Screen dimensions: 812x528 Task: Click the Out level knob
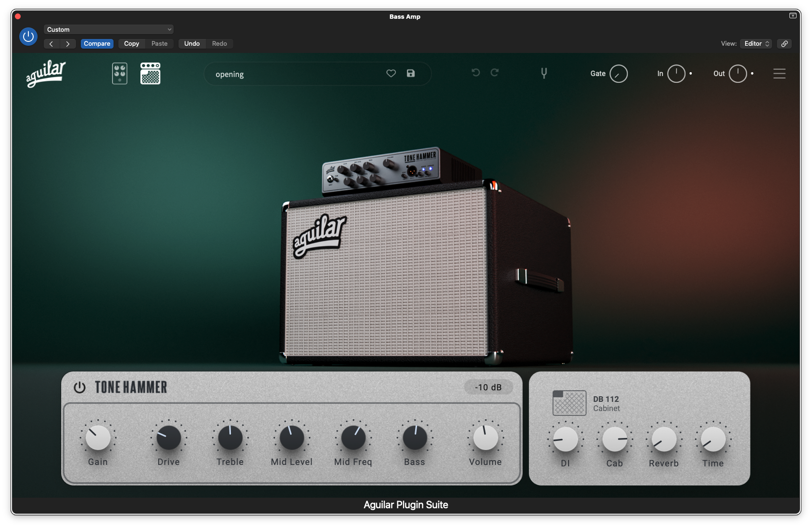point(738,74)
